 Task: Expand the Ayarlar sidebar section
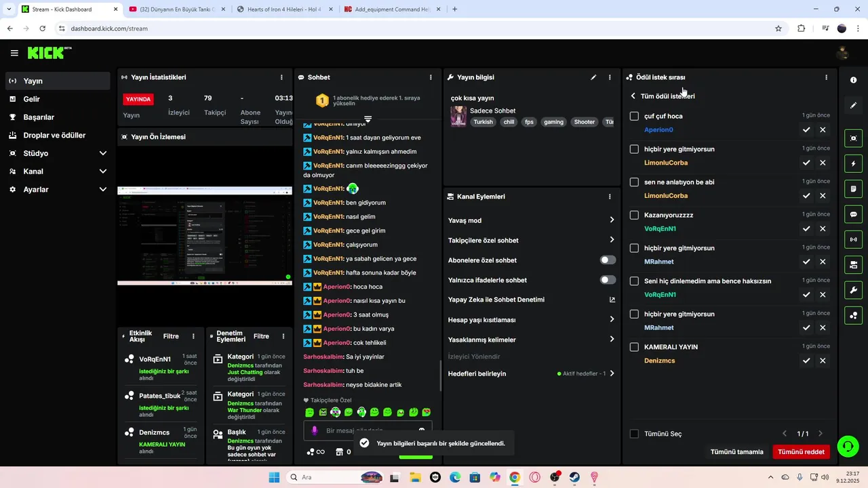pyautogui.click(x=103, y=190)
